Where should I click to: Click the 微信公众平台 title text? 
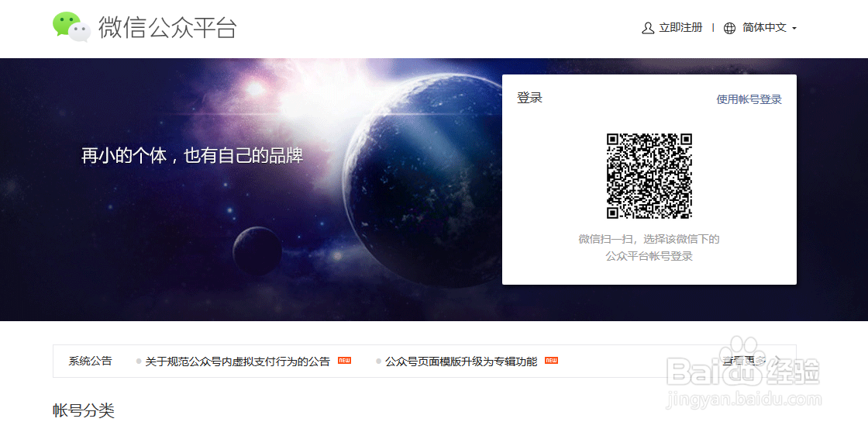point(168,28)
